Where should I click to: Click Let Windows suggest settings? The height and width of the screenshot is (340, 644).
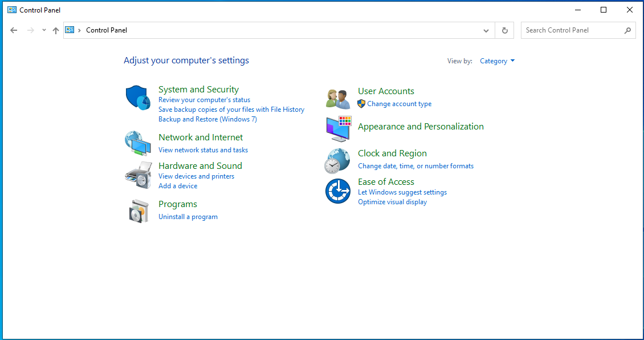(402, 192)
